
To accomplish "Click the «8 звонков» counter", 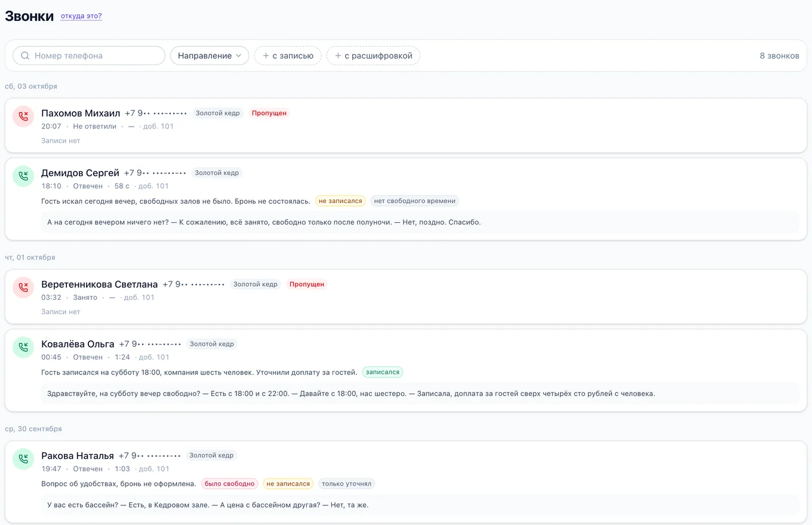I will pyautogui.click(x=779, y=56).
